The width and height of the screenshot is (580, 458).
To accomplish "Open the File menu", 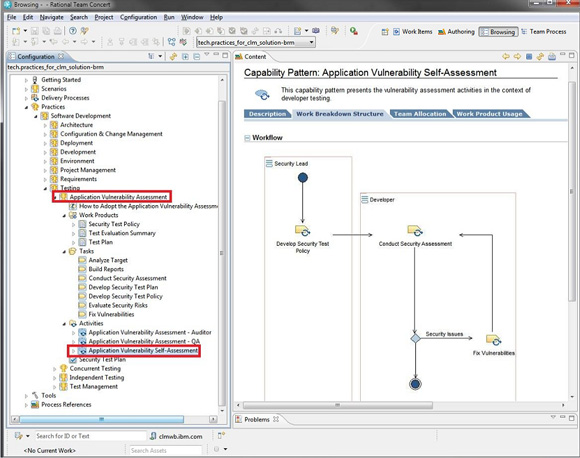I will pos(11,17).
